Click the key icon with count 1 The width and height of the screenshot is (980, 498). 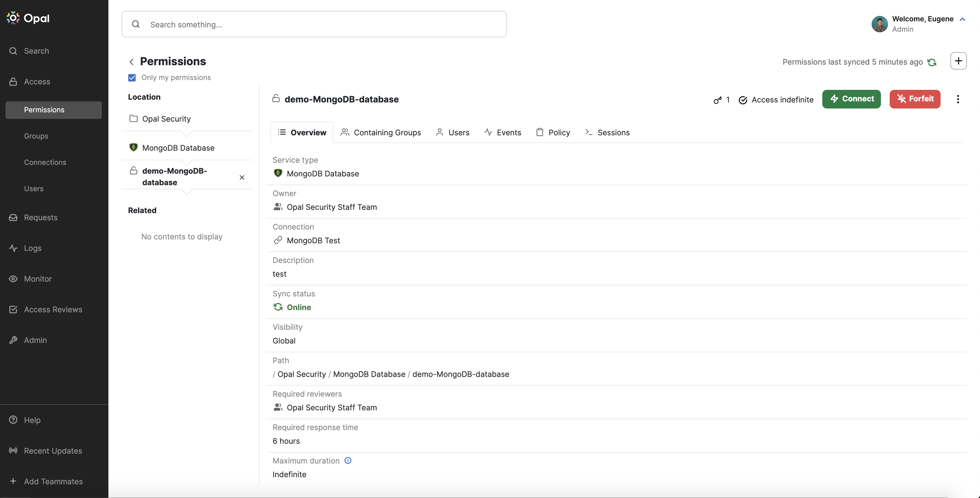click(721, 100)
